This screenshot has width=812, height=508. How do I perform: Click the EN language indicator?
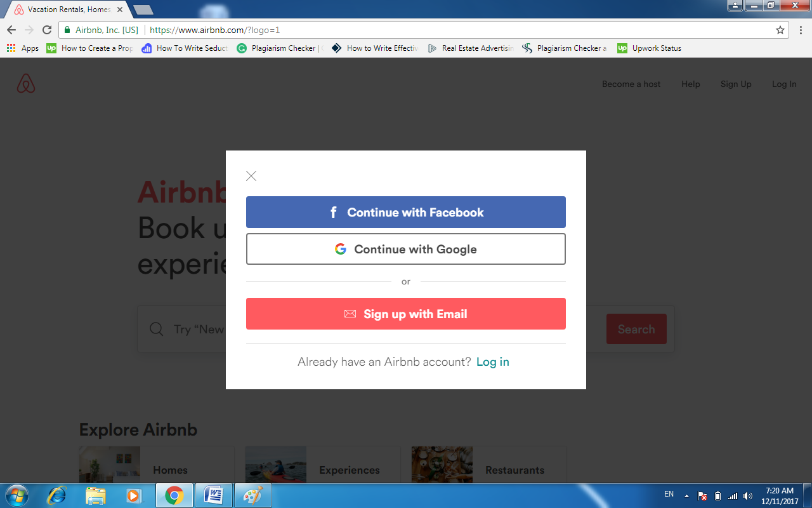click(x=669, y=494)
